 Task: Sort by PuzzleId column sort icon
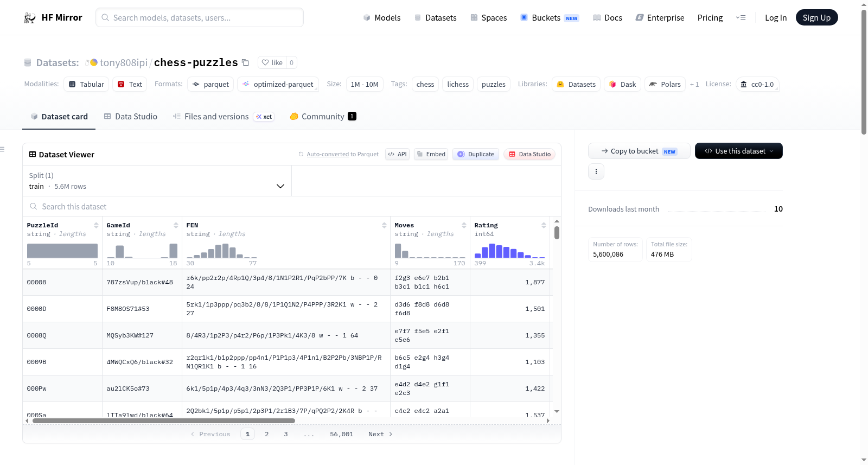pyautogui.click(x=96, y=225)
